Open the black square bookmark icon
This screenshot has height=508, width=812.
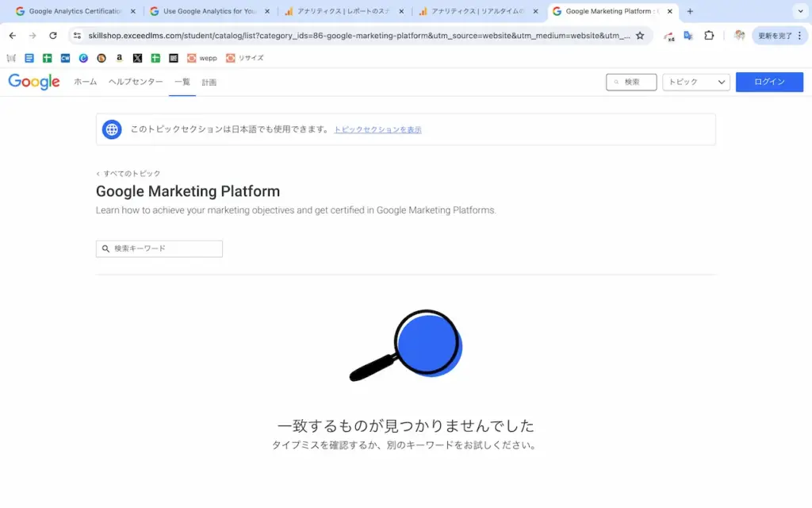coord(174,58)
